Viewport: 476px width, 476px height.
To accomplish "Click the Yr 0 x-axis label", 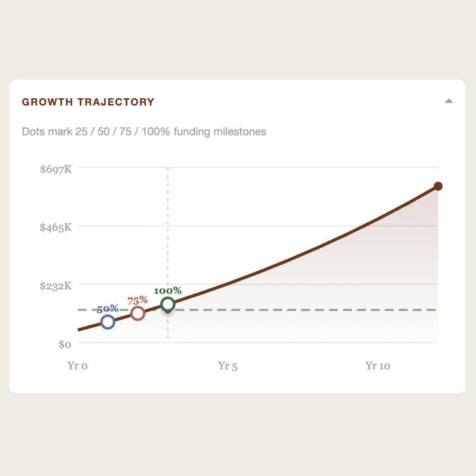I will pos(78,366).
